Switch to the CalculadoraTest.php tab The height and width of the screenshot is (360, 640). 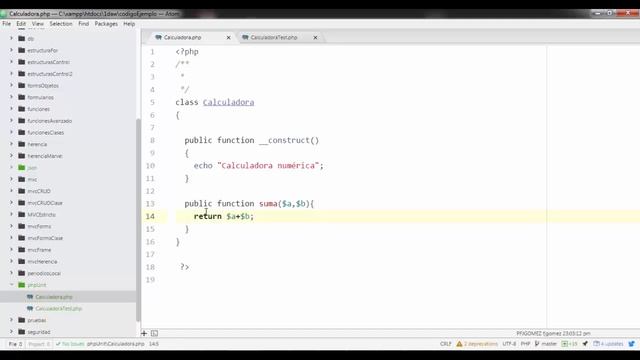click(x=279, y=37)
